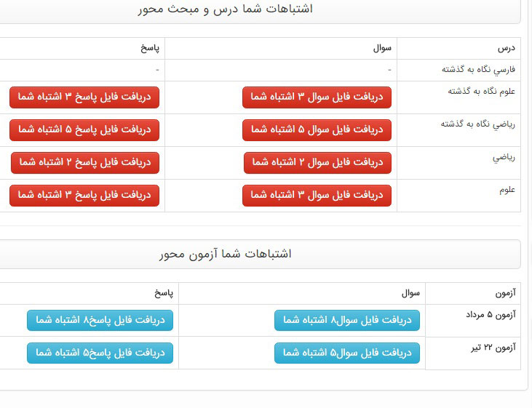532x408 pixels.
Task: Click the اشتباهات شما آزمون محور panel heading
Action: 225,255
